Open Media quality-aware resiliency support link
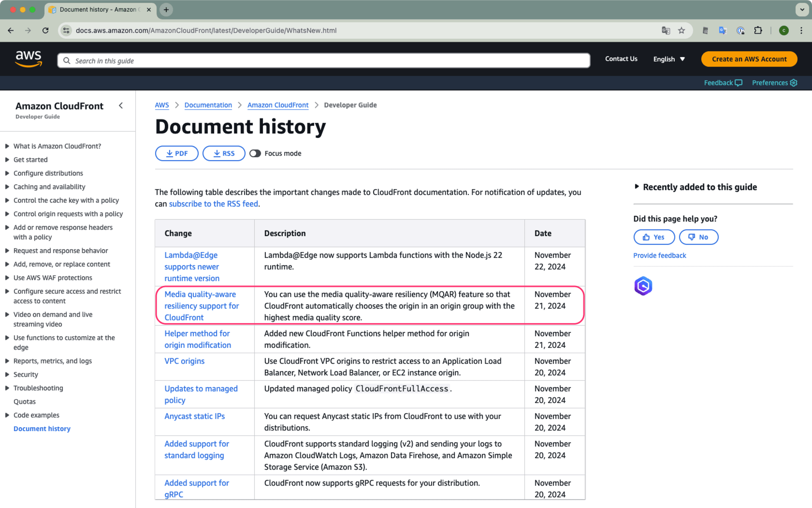The image size is (812, 508). pyautogui.click(x=201, y=306)
